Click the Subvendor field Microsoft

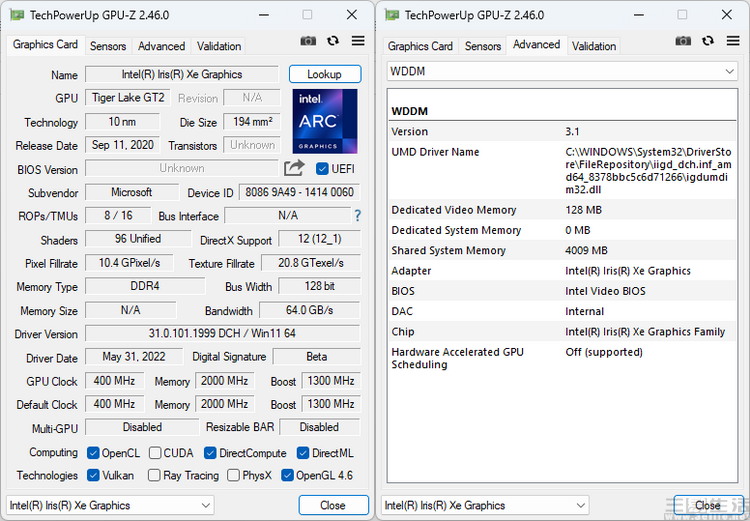pos(132,192)
